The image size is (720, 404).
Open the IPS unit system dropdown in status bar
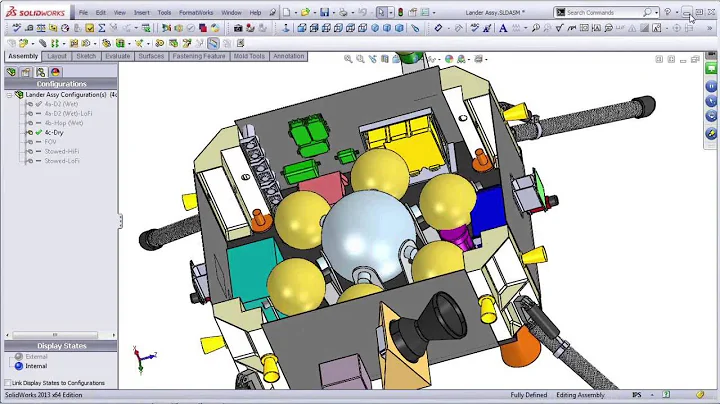[x=652, y=395]
